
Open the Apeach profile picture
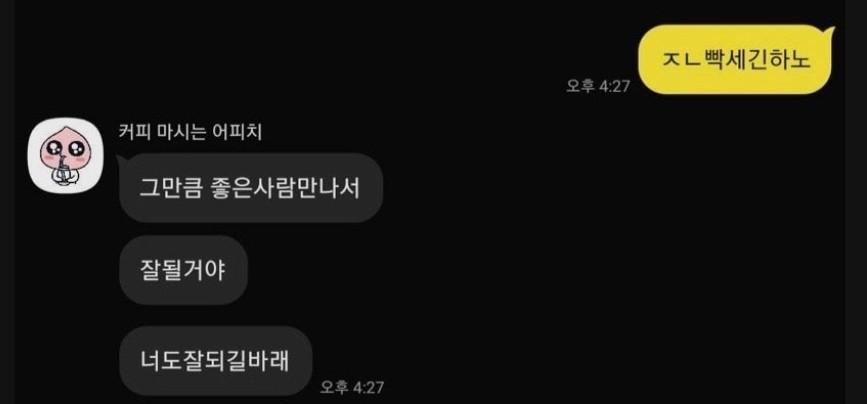[66, 155]
